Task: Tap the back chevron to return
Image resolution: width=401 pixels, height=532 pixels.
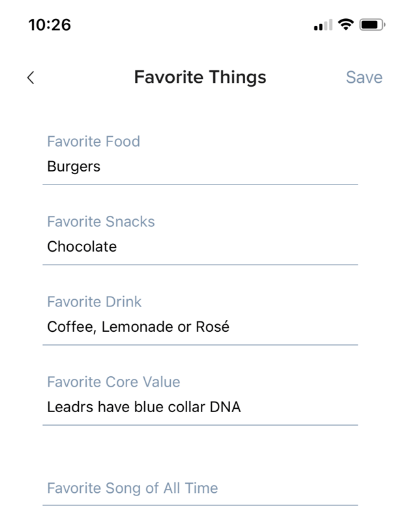Action: 30,77
